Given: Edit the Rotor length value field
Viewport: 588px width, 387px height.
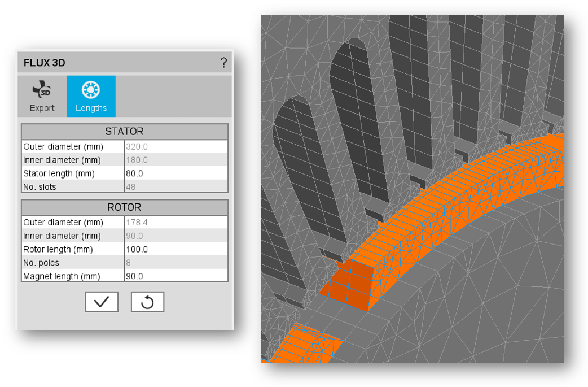Looking at the screenshot, I should (175, 249).
